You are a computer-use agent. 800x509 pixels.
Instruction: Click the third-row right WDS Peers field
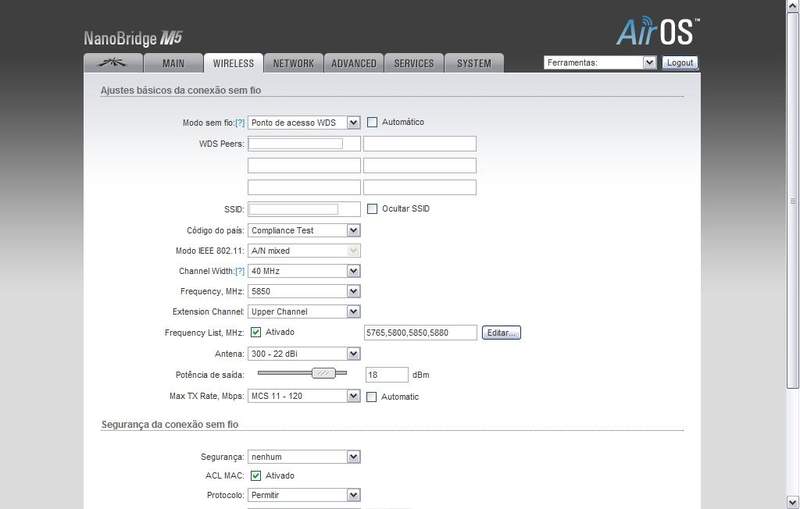point(420,187)
